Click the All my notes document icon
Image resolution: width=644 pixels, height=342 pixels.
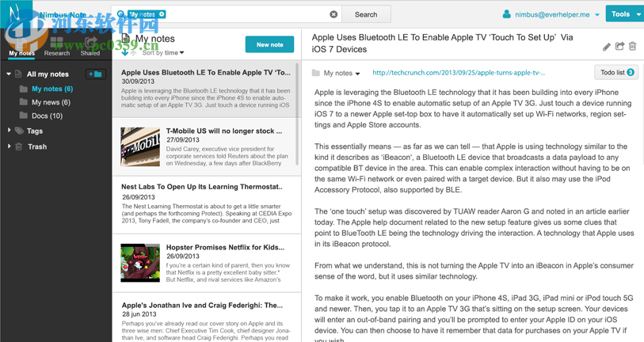coord(18,74)
